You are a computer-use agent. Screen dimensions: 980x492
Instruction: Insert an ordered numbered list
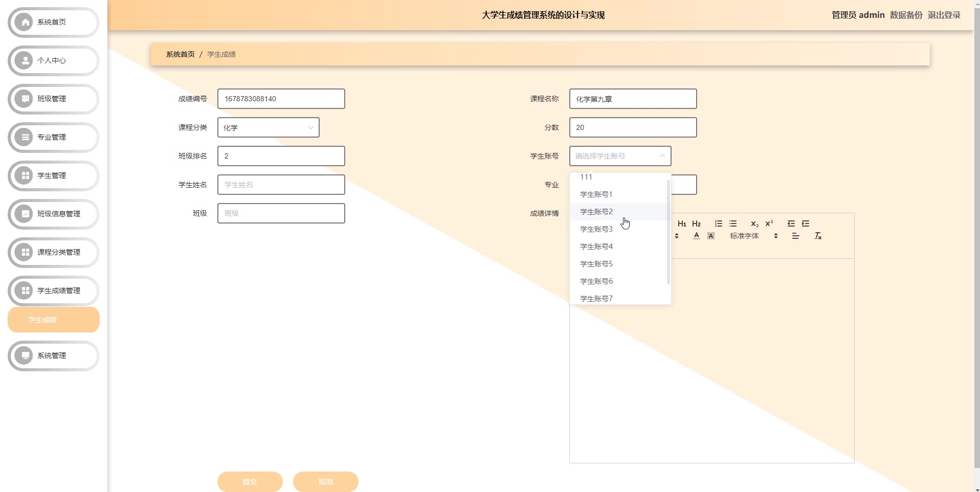(719, 223)
